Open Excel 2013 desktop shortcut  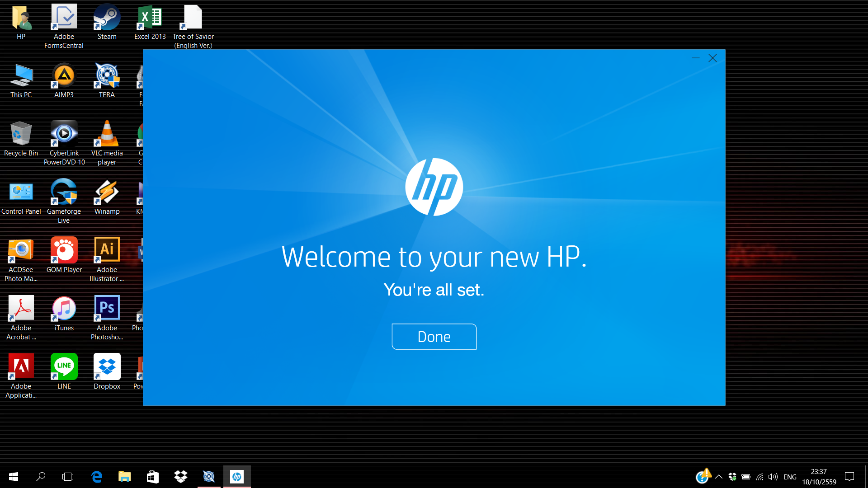[150, 18]
